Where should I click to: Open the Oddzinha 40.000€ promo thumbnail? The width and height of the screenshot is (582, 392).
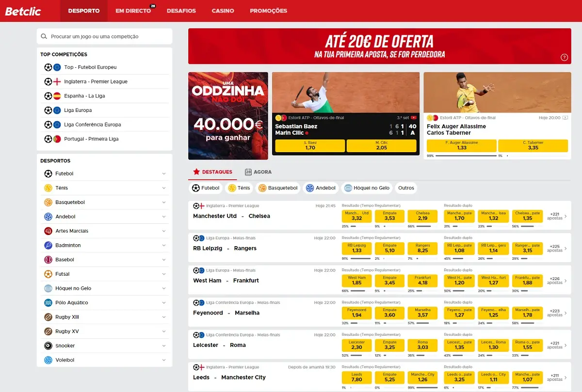pyautogui.click(x=228, y=116)
